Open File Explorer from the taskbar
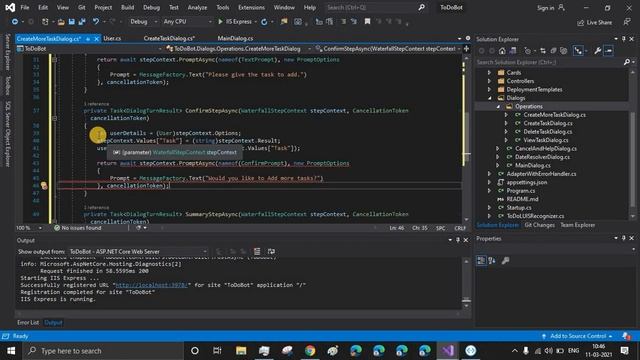The image size is (640, 360). coord(241,351)
